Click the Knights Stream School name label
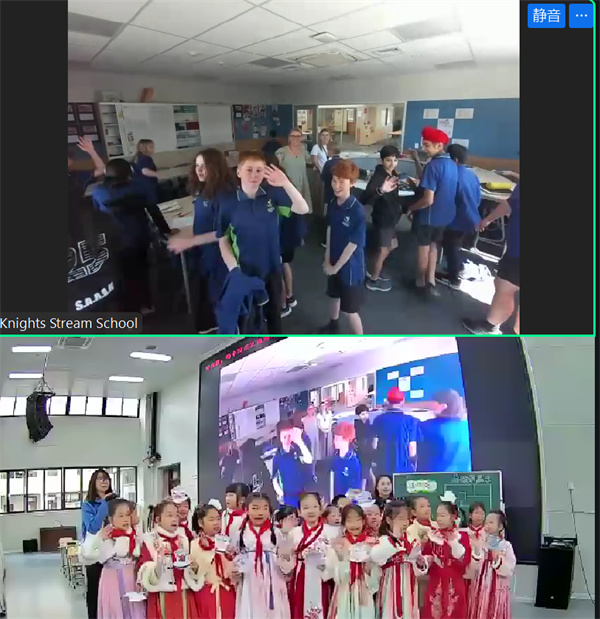 (x=70, y=323)
